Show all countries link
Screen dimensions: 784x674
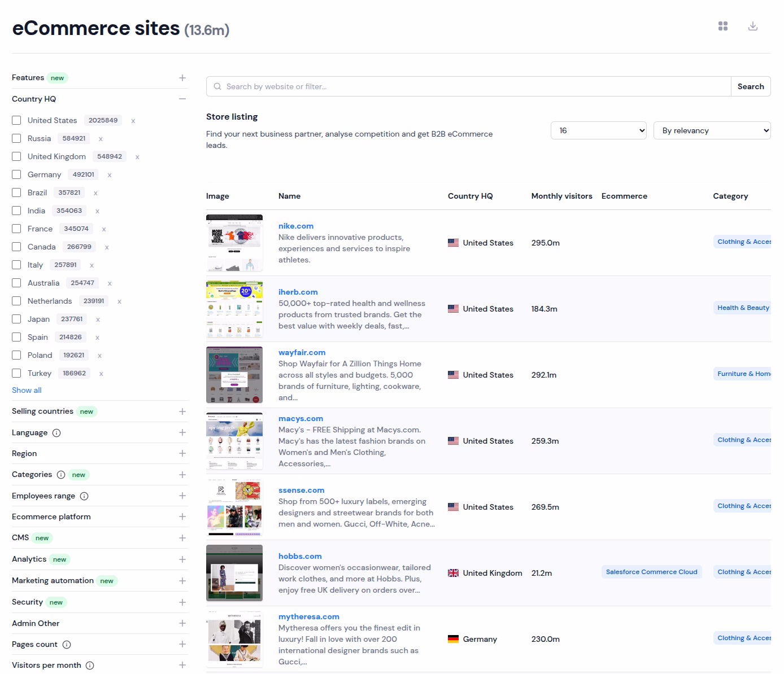pyautogui.click(x=27, y=390)
